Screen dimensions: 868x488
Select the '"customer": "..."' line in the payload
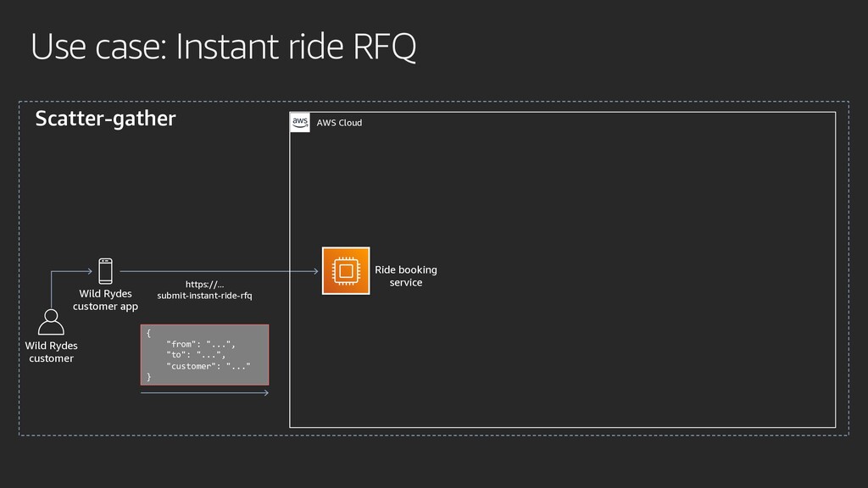[x=209, y=366]
